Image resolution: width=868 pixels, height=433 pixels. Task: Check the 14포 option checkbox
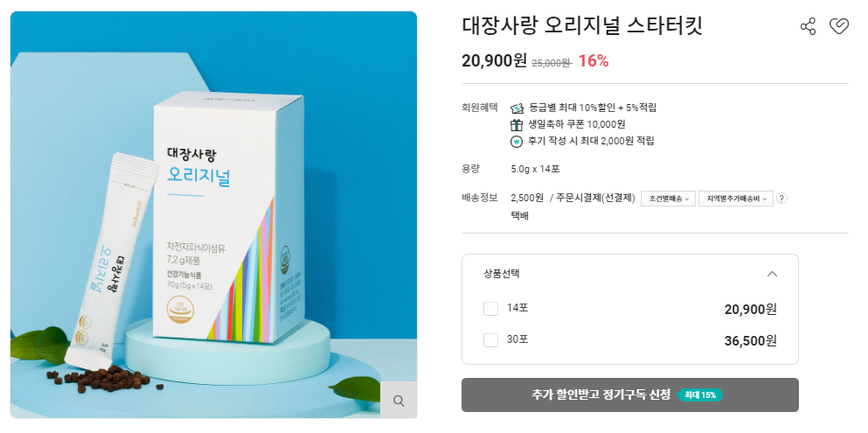coord(490,309)
